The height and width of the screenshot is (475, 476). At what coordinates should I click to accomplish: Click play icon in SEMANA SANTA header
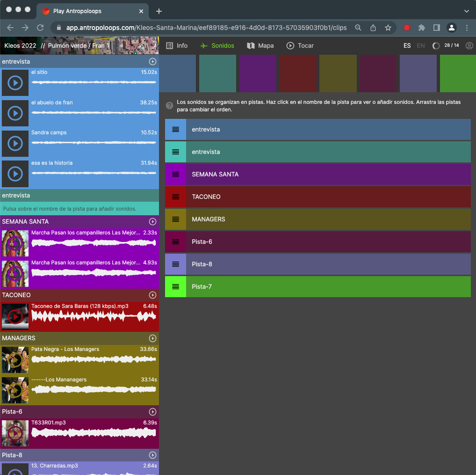point(152,222)
